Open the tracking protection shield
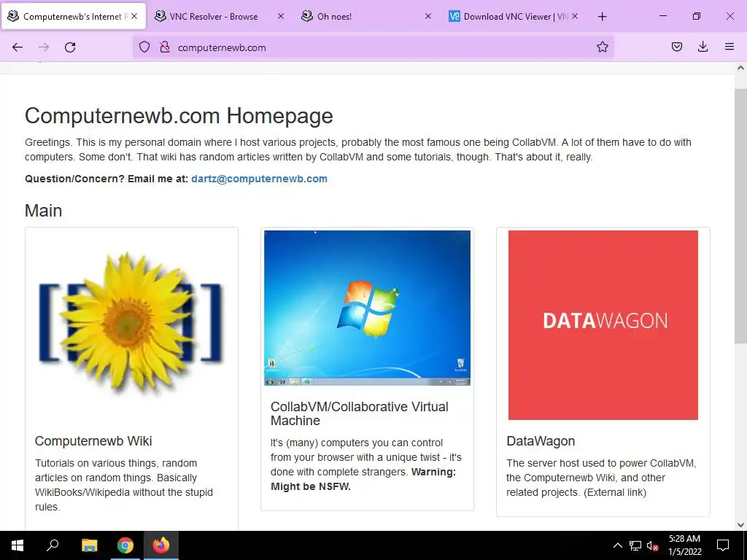 pyautogui.click(x=144, y=47)
